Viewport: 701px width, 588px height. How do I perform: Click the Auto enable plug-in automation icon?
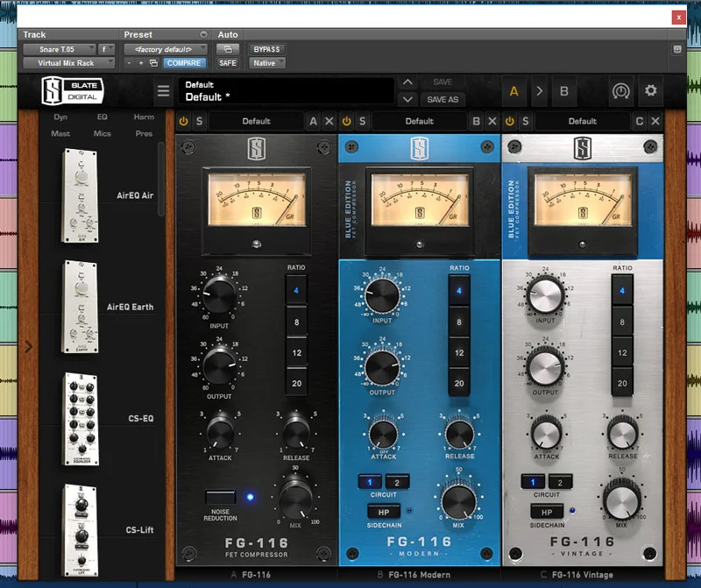pos(228,49)
